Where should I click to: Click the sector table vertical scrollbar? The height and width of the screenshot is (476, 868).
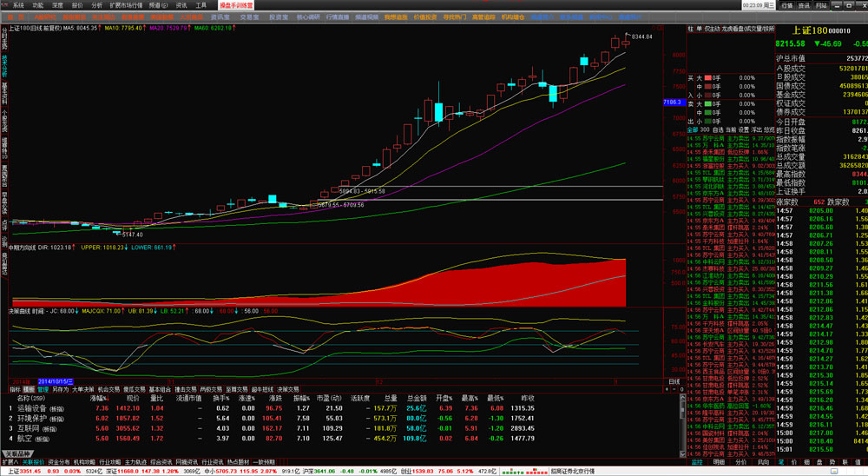tap(682, 426)
